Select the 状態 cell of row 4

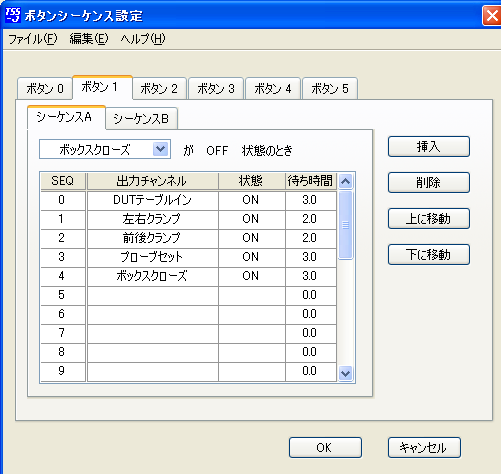point(252,276)
